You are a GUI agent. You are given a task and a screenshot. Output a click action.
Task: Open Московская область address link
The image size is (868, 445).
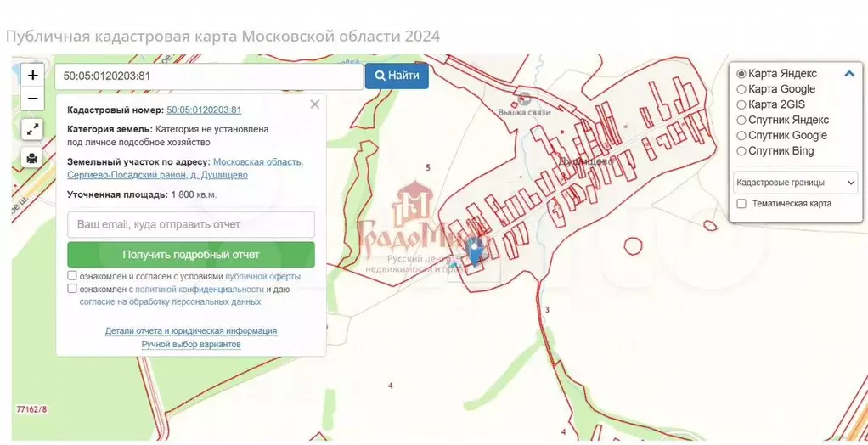click(x=258, y=161)
